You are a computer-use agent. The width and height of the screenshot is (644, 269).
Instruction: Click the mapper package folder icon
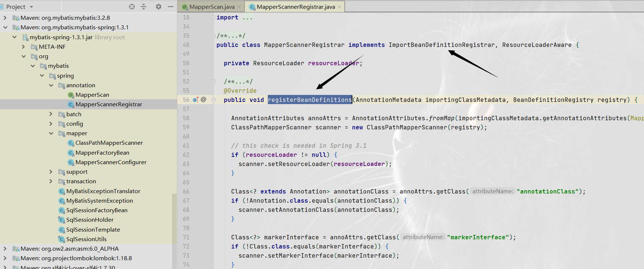click(x=62, y=133)
